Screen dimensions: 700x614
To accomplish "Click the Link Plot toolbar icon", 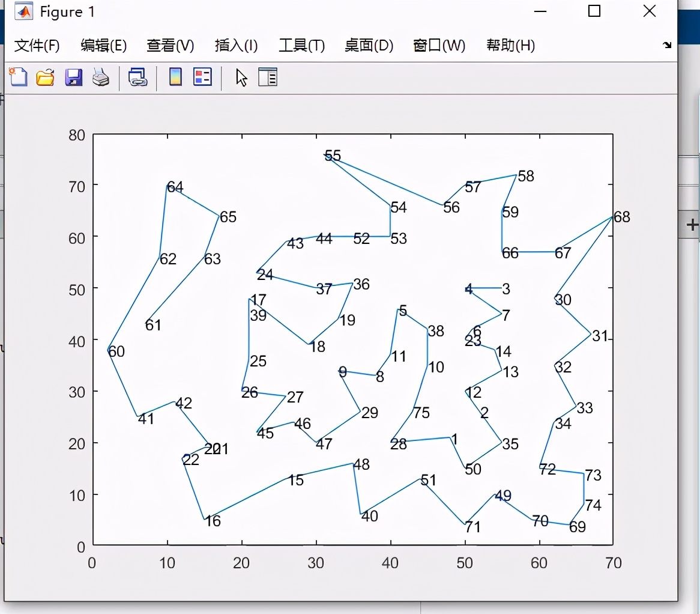I will [138, 77].
